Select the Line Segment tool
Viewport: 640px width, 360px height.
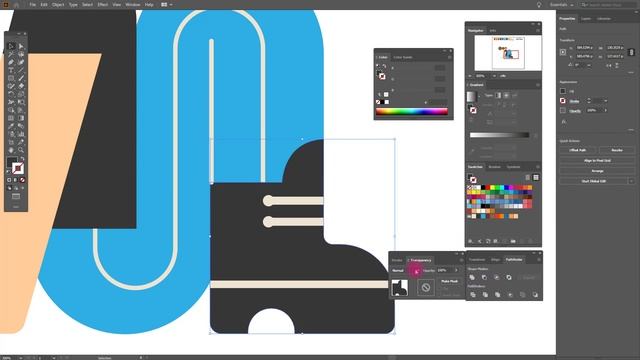[x=21, y=70]
